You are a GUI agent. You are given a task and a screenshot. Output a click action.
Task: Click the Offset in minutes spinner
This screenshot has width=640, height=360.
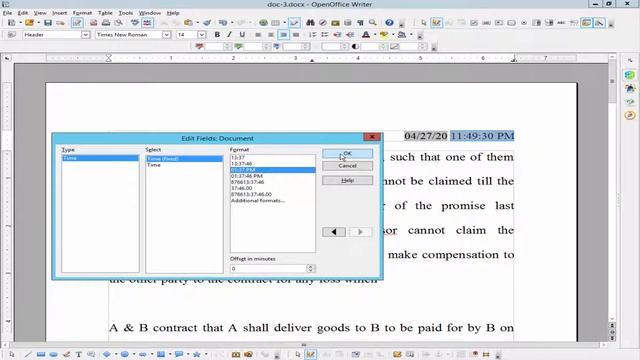click(x=311, y=269)
